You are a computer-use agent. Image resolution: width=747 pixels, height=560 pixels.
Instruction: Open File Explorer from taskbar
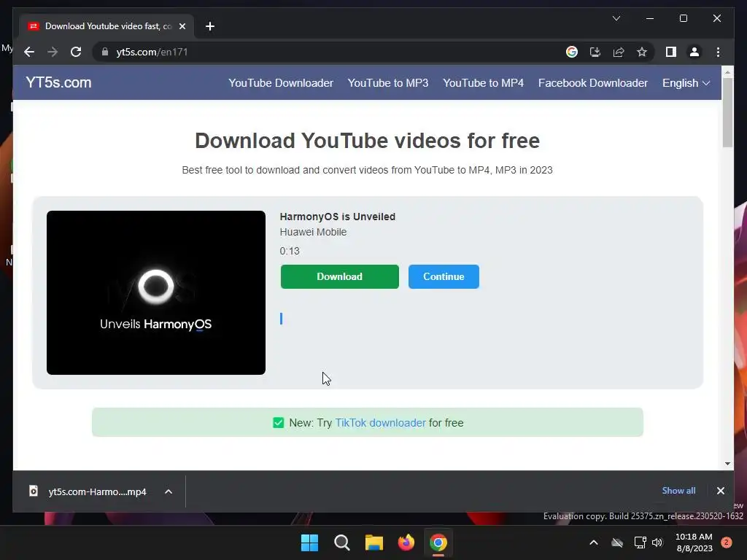tap(374, 542)
